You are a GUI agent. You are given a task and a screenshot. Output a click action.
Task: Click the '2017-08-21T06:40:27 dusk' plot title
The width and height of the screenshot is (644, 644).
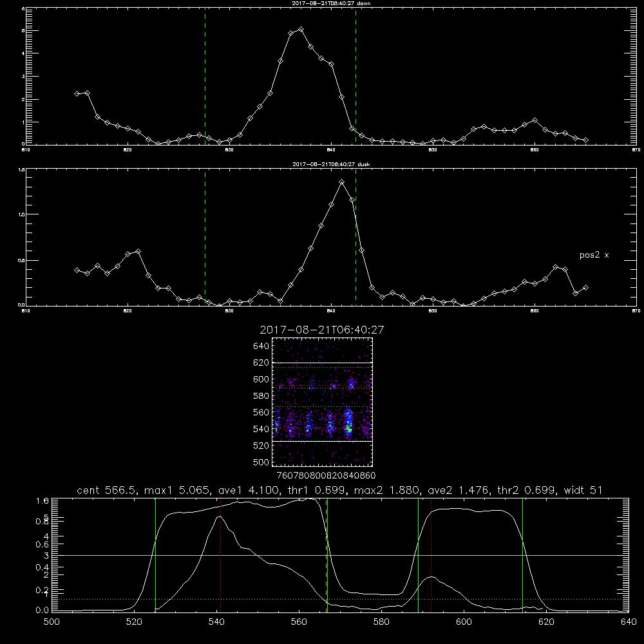tap(331, 164)
